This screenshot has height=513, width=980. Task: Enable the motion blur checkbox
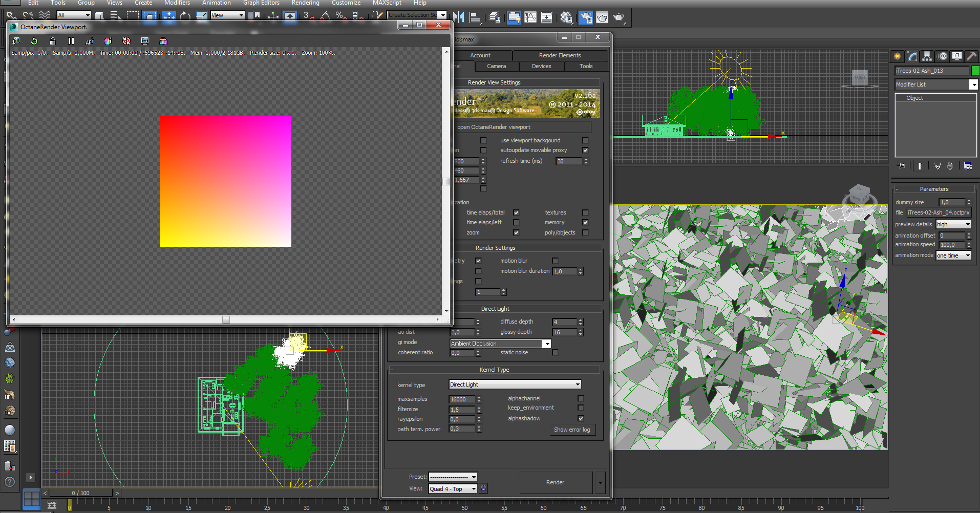(x=555, y=261)
